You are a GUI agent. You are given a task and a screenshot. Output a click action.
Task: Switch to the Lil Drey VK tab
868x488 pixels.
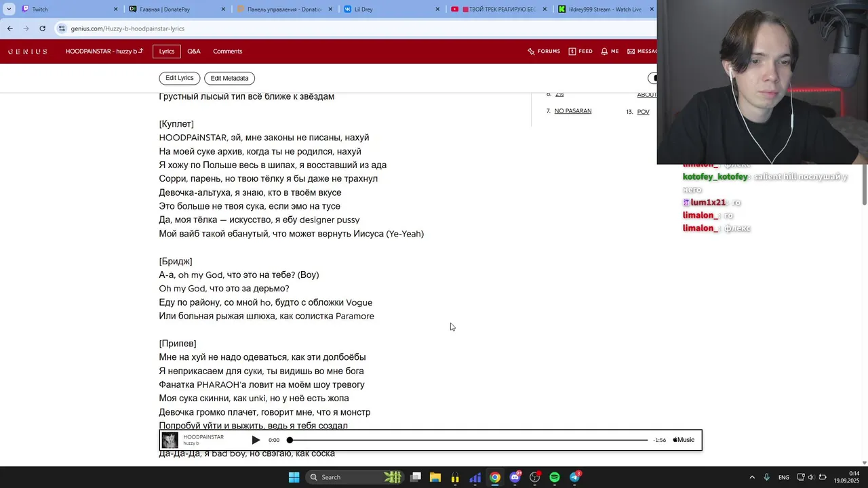coord(392,9)
